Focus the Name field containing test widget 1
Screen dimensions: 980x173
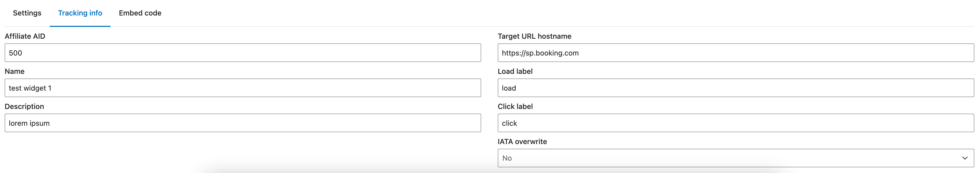(243, 88)
